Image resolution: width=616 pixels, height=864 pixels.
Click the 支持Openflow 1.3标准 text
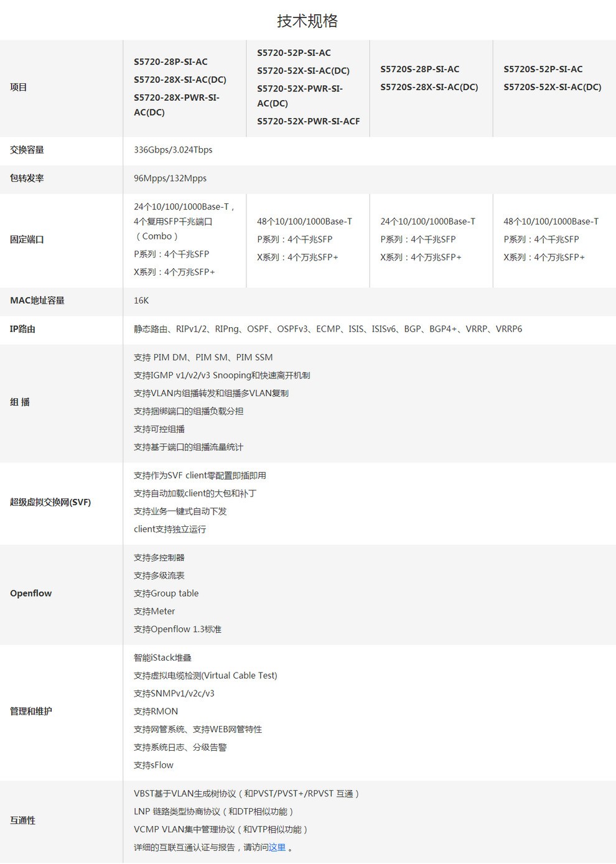click(177, 629)
